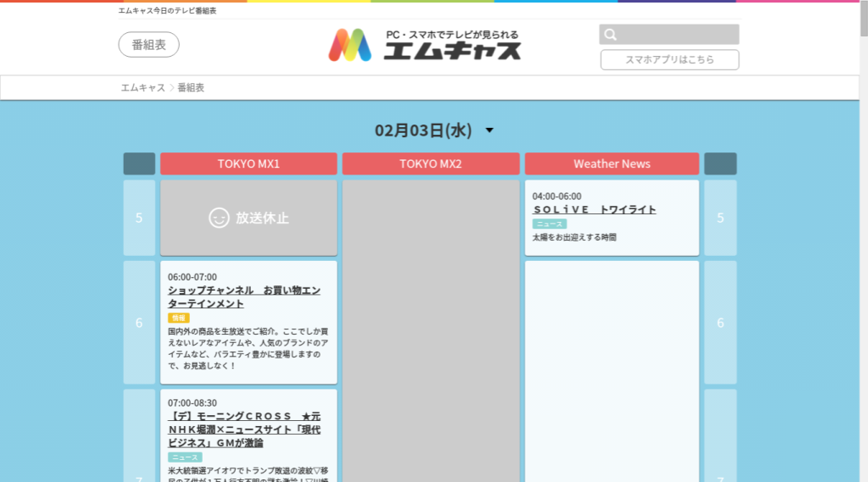Open ショップチャンネル お買い物エンターテインメント link

tap(244, 297)
